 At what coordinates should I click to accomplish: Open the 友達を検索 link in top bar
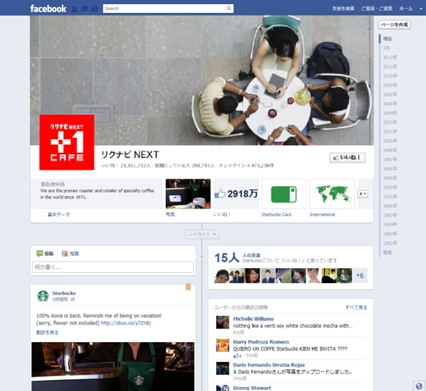tap(343, 9)
